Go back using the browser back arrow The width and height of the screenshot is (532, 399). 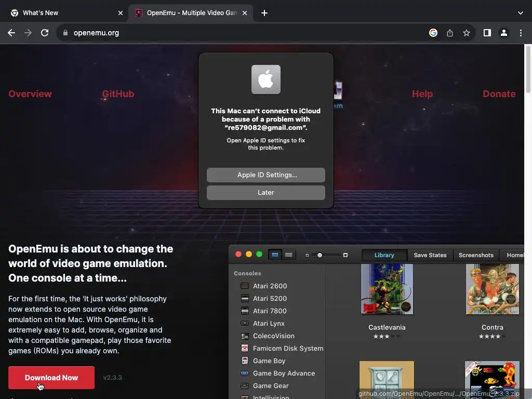click(x=11, y=33)
